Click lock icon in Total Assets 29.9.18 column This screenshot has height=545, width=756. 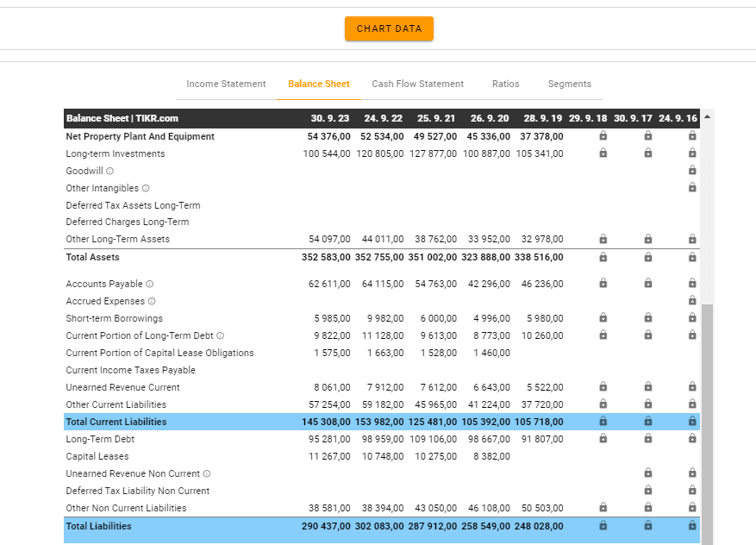pyautogui.click(x=603, y=257)
